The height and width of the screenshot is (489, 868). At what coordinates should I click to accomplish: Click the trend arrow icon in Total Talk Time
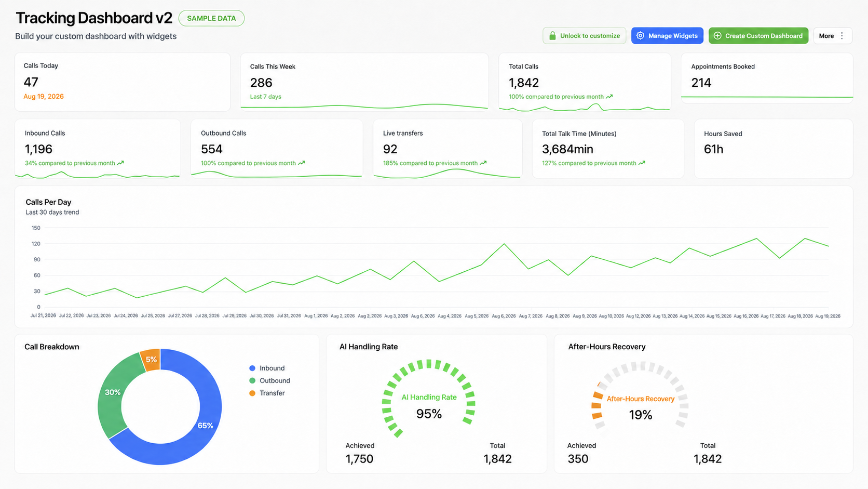click(x=642, y=163)
